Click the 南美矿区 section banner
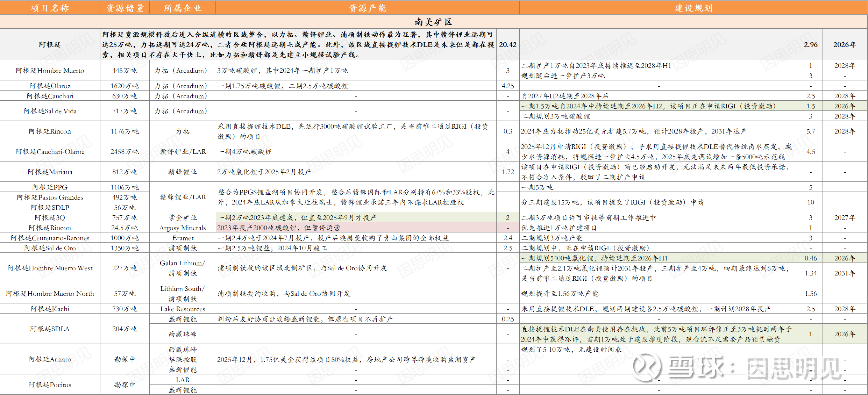 434,22
